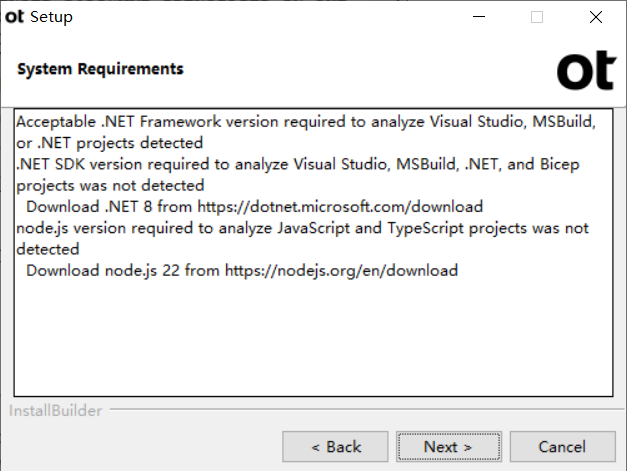
Task: Cancel the installation
Action: [x=563, y=447]
